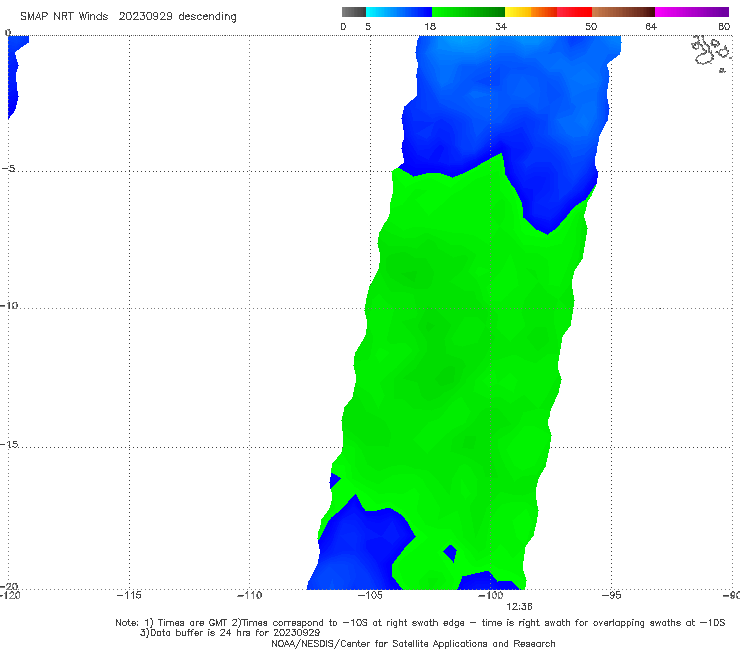Click the note 'Times are GMT'
The width and height of the screenshot is (740, 650).
[193, 623]
